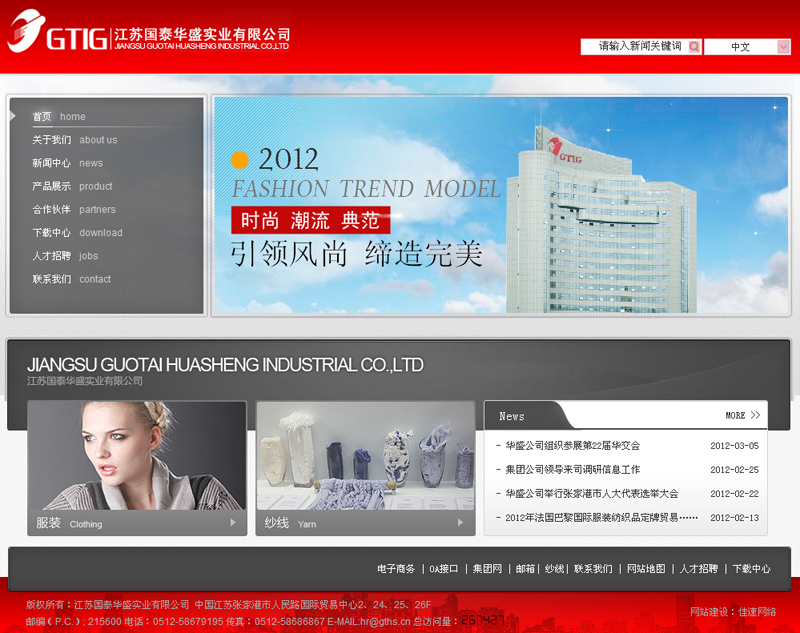Image resolution: width=800 pixels, height=633 pixels.
Task: Open the 中文 language dropdown
Action: [x=747, y=47]
